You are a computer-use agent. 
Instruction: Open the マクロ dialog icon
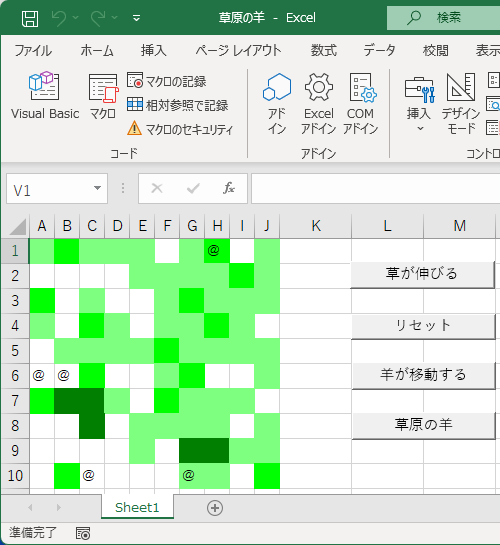(103, 96)
